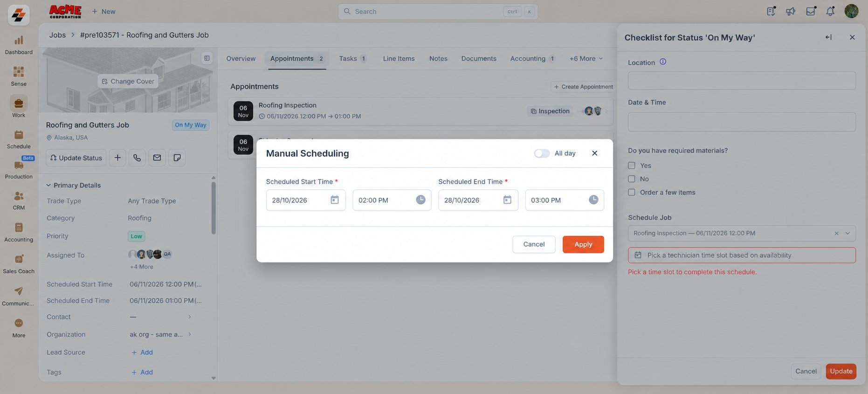Go to Jobs breadcrumb link
Viewport: 868px width, 394px height.
(57, 35)
